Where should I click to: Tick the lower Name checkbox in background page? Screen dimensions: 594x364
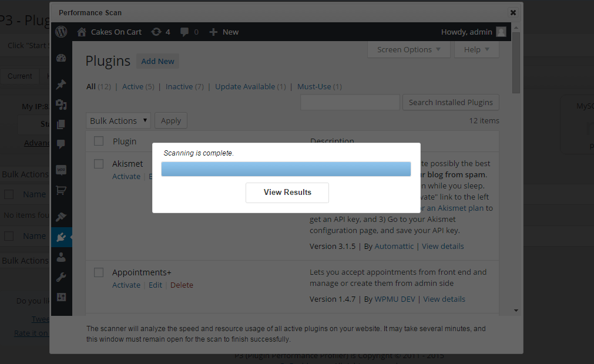point(9,236)
